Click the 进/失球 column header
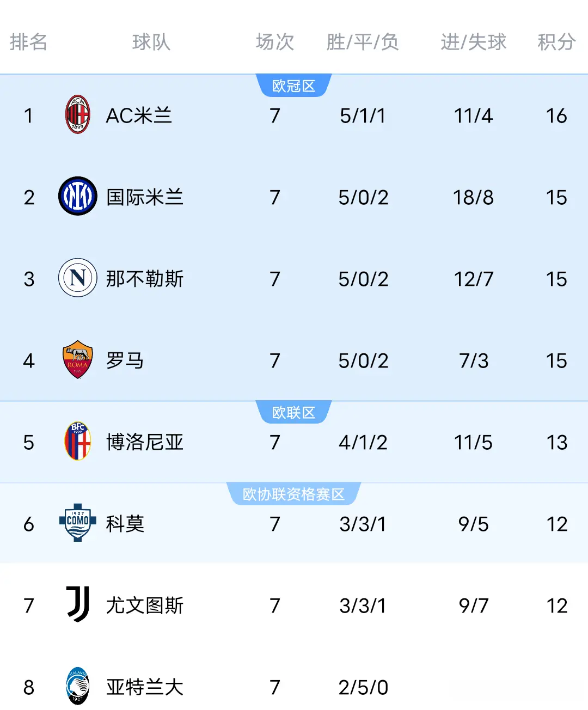This screenshot has width=588, height=710. tap(473, 42)
